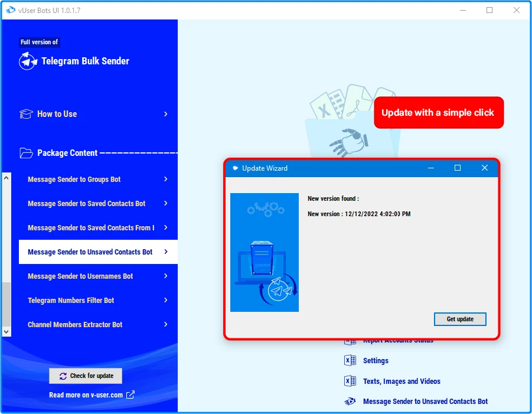Click the refresh icon on Check for update
This screenshot has width=532, height=414.
(63, 376)
